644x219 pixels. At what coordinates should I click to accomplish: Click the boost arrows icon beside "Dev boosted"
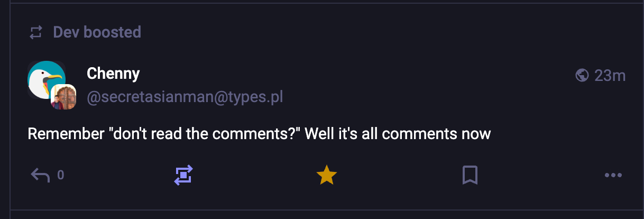pyautogui.click(x=35, y=33)
